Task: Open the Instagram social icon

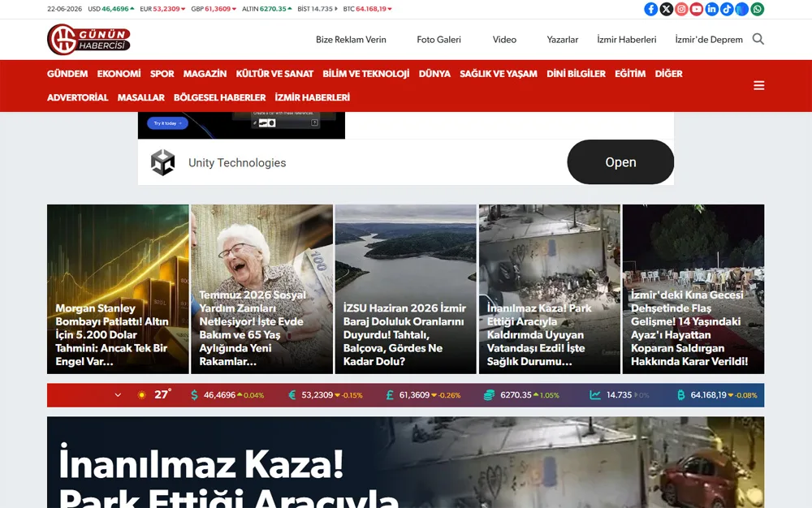Action: [x=681, y=9]
